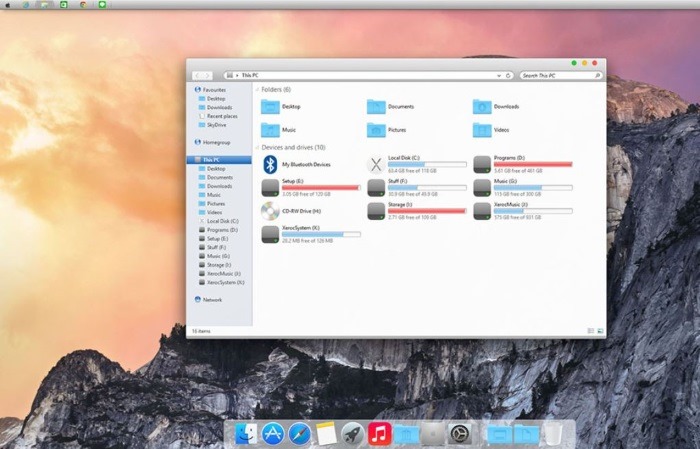Click the Storage (I:) red usage bar
The height and width of the screenshot is (449, 700).
(x=427, y=211)
